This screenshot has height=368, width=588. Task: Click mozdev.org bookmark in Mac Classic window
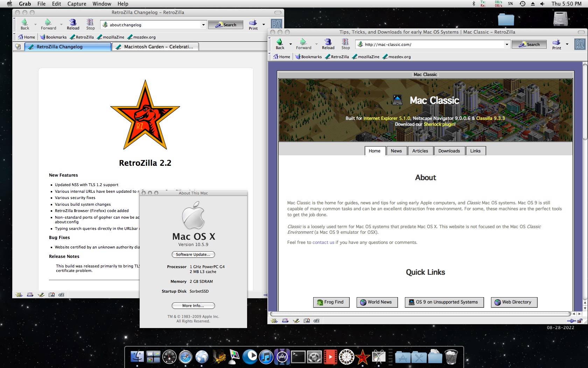click(x=397, y=57)
